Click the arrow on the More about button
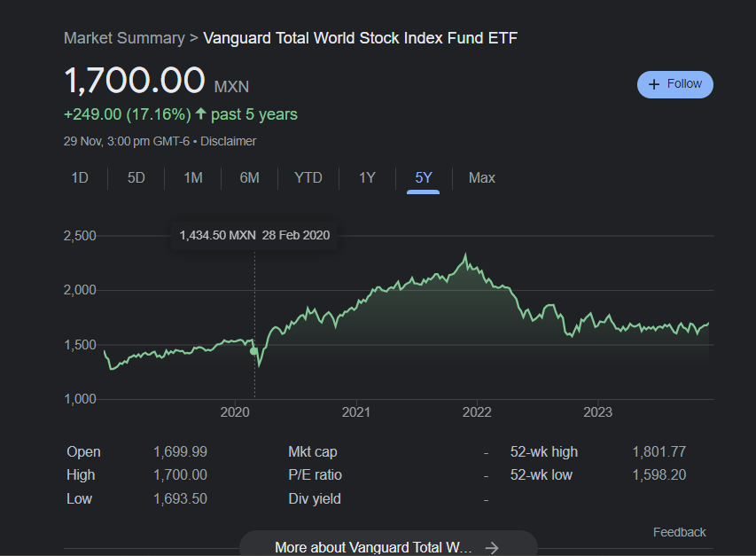Viewport: 756px width, 556px height. click(492, 548)
